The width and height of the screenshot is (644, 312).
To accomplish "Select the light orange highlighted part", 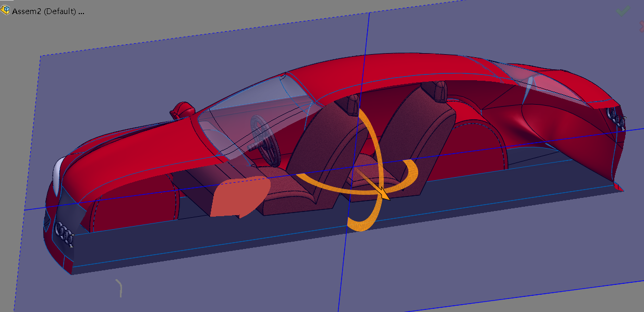I will (240, 197).
